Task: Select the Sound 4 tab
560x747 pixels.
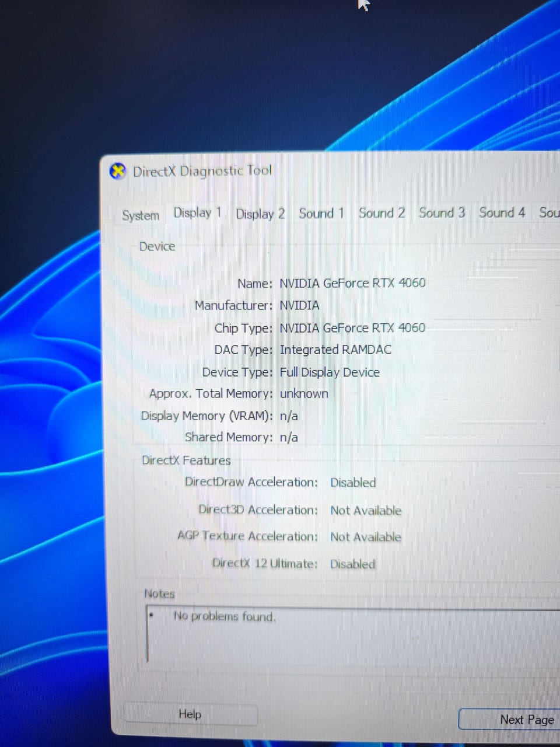Action: coord(502,212)
